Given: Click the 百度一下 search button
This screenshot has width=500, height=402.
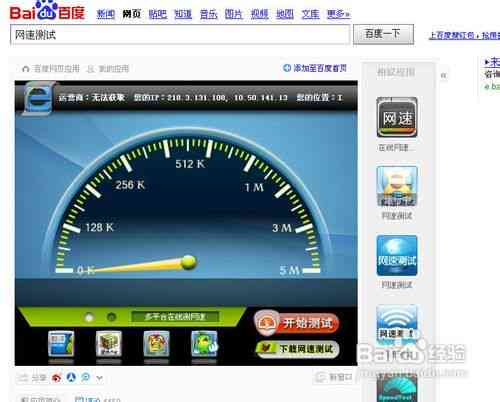Looking at the screenshot, I should click(x=383, y=34).
